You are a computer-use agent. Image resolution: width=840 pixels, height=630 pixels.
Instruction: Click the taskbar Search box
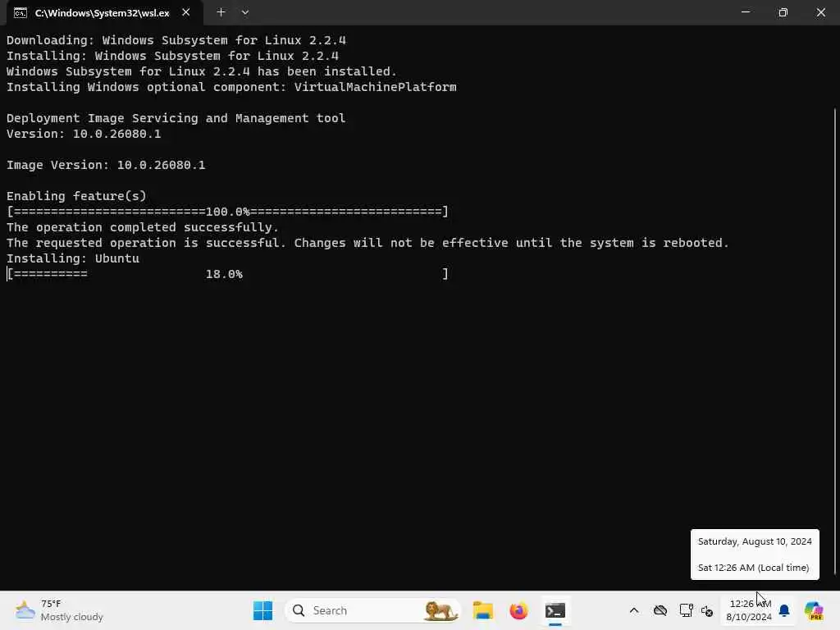coord(373,610)
